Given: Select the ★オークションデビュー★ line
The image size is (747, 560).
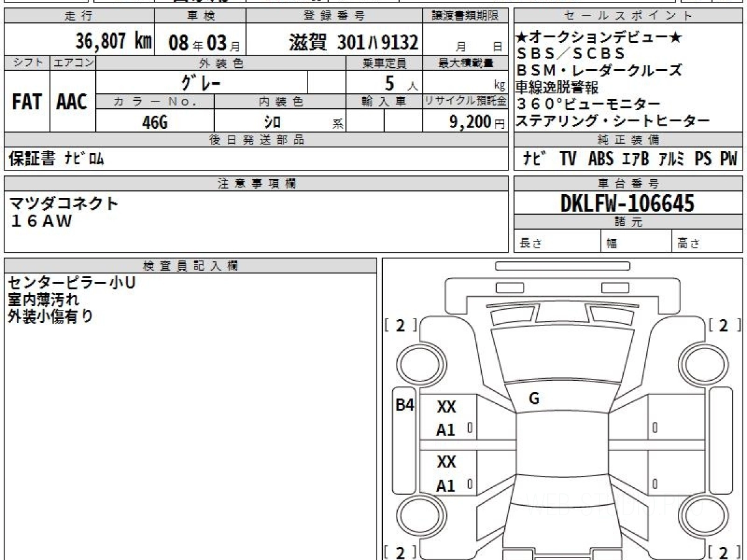Looking at the screenshot, I should coord(599,38).
